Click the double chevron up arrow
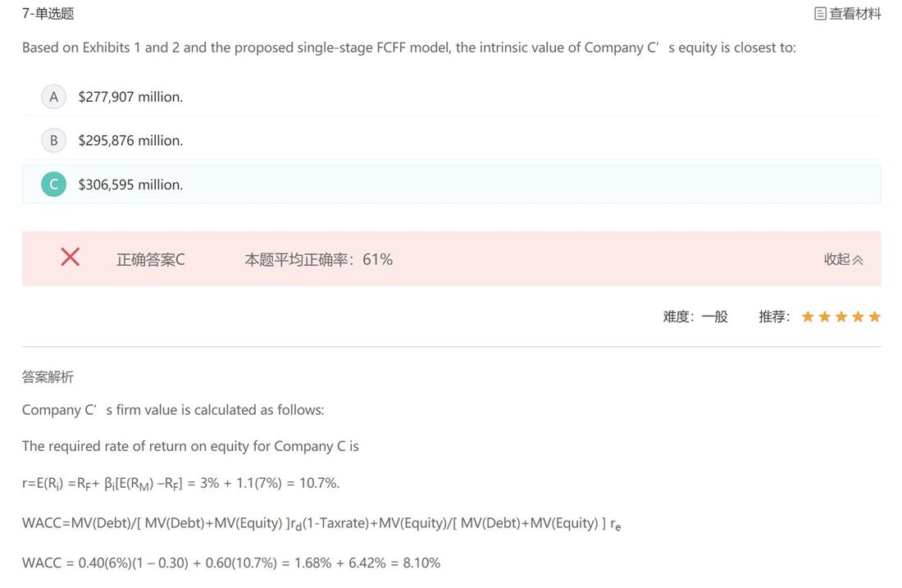The image size is (902, 588). click(x=858, y=260)
